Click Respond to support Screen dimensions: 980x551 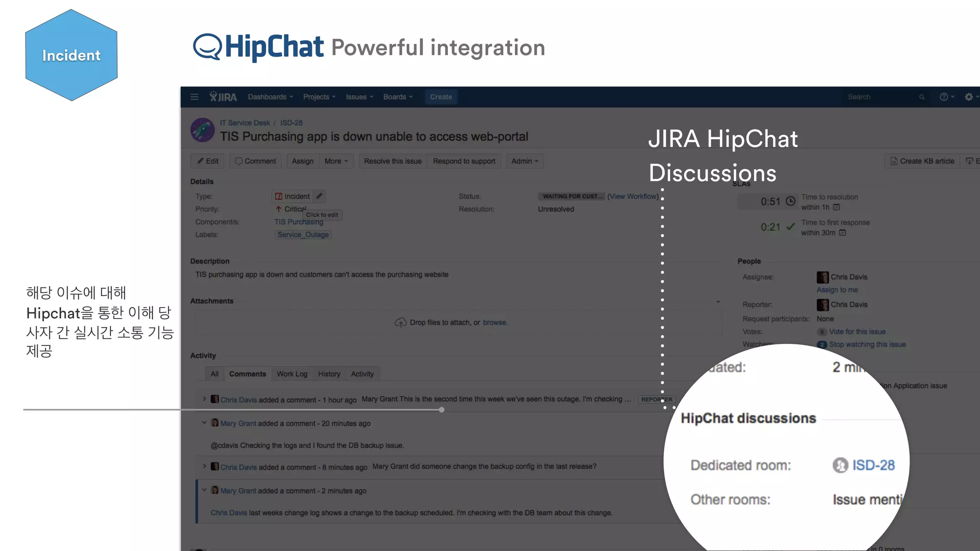[464, 161]
